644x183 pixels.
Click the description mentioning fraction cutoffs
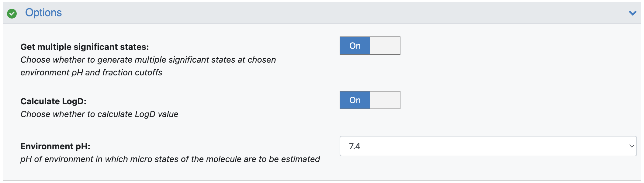148,66
